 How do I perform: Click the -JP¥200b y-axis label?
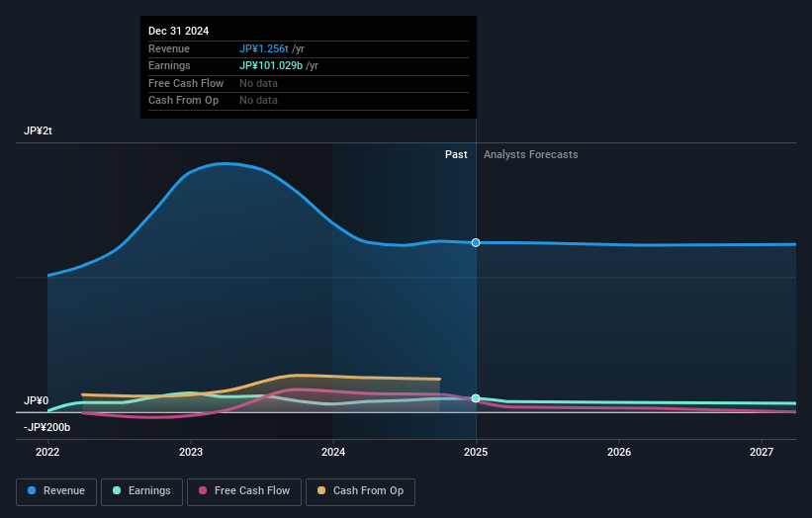pyautogui.click(x=46, y=427)
